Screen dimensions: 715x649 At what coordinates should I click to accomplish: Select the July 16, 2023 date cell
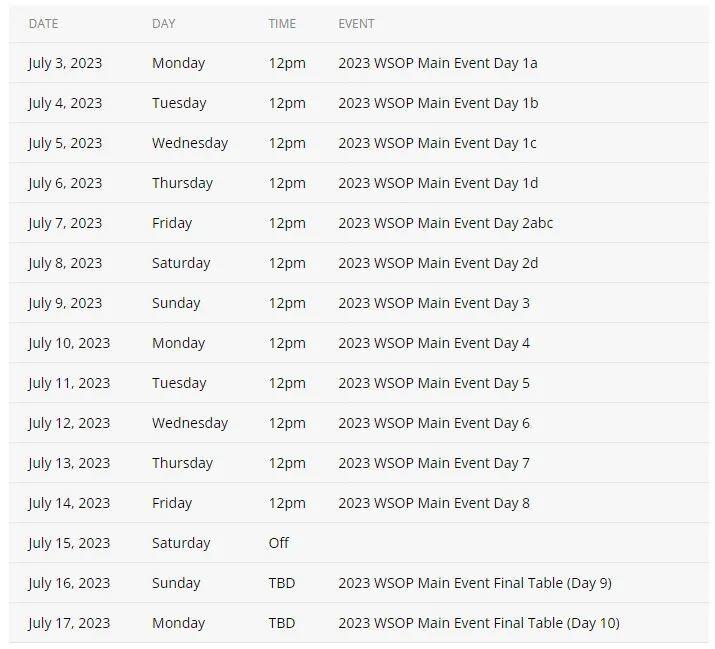pyautogui.click(x=69, y=583)
